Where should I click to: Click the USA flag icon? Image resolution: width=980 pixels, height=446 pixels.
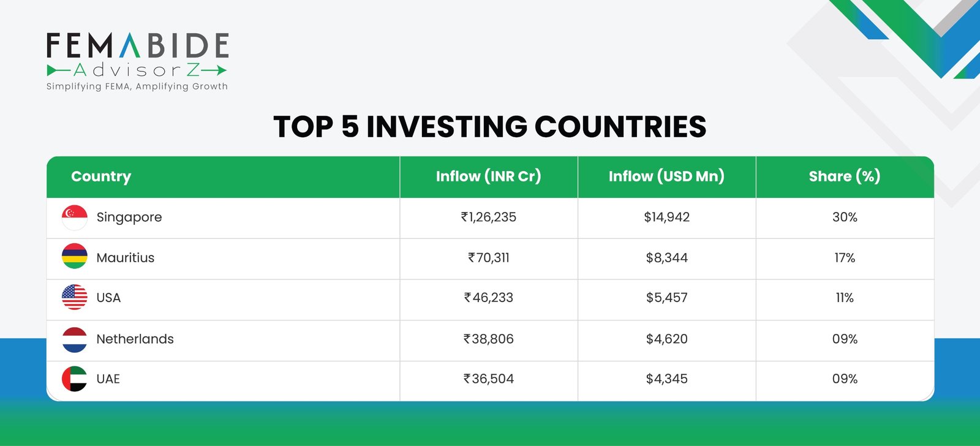coord(74,297)
